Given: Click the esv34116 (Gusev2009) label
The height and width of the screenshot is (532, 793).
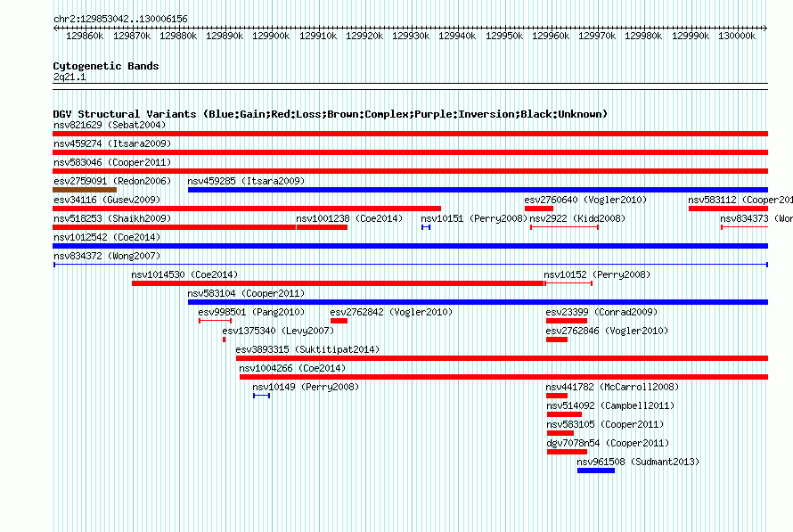Looking at the screenshot, I should click(x=107, y=200).
